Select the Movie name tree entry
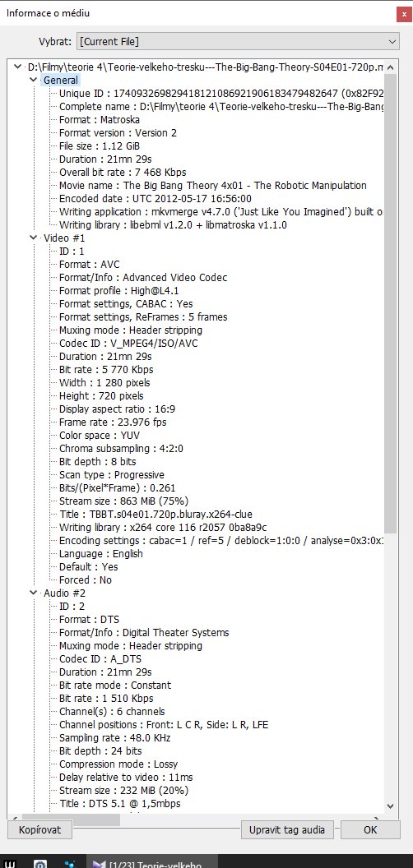Screen dimensions: 413x868 tap(213, 186)
